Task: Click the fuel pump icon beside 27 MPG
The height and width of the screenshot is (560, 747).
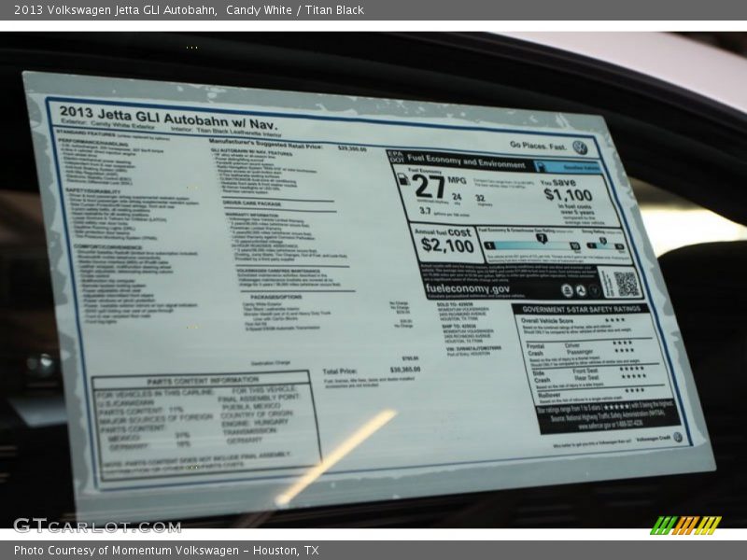Action: coord(402,179)
